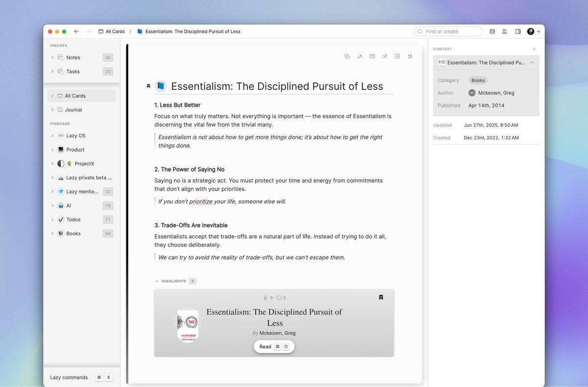Click the bookmark icon beside the card title
Screen dimensions: 588x387
148,86
